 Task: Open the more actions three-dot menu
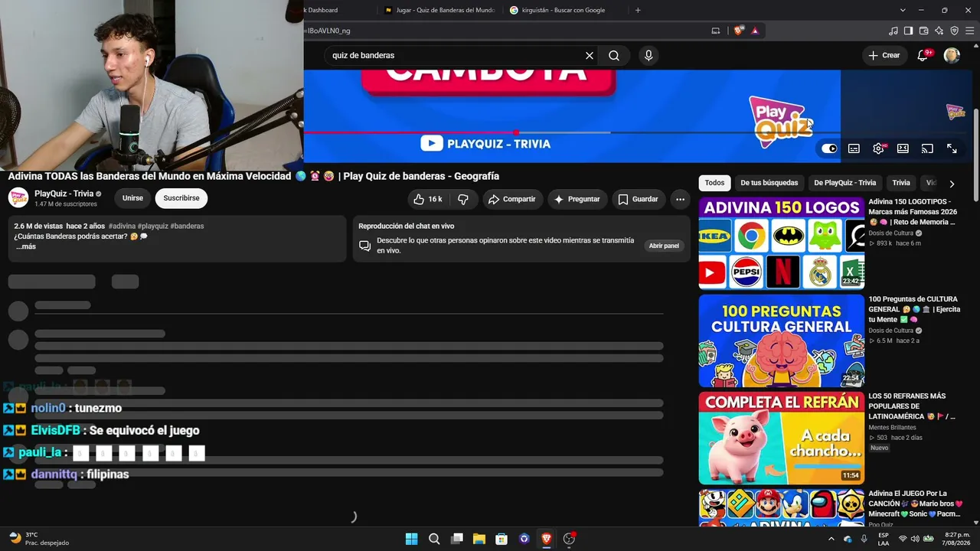click(680, 199)
